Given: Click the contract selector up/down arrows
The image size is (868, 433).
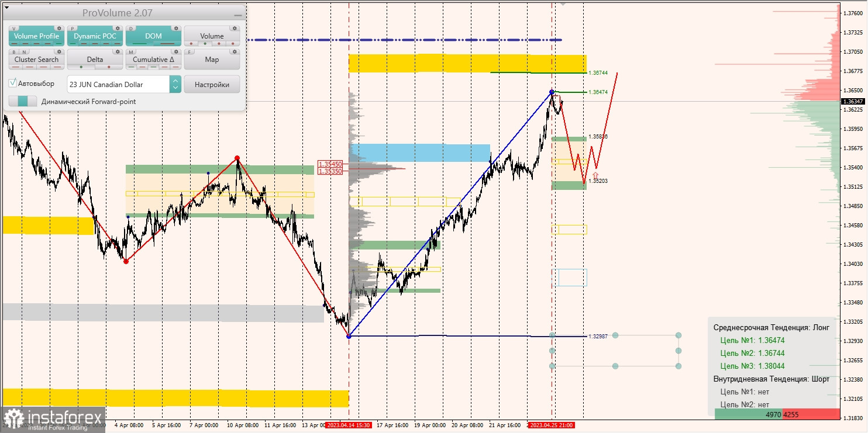Looking at the screenshot, I should [175, 84].
